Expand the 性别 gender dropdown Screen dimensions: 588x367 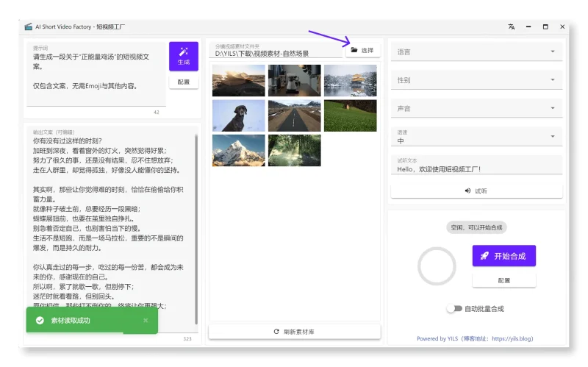(476, 79)
